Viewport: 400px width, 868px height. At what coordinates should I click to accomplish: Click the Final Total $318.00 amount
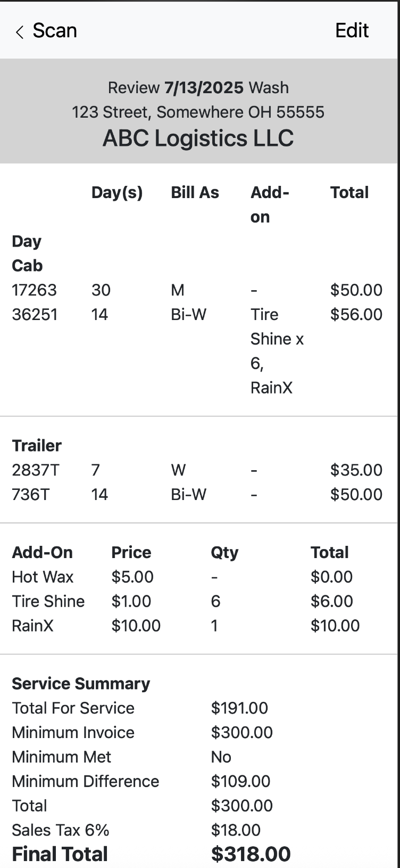coord(251,854)
